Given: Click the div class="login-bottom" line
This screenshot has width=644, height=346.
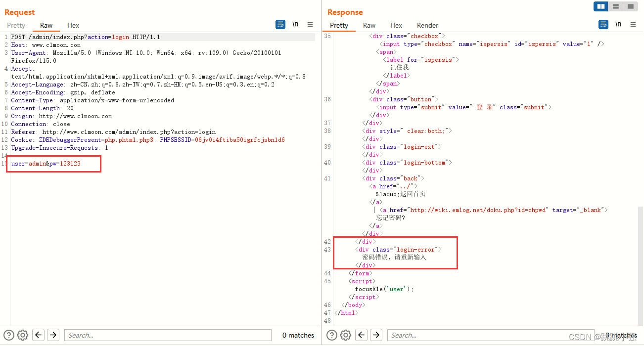Looking at the screenshot, I should click(407, 163).
